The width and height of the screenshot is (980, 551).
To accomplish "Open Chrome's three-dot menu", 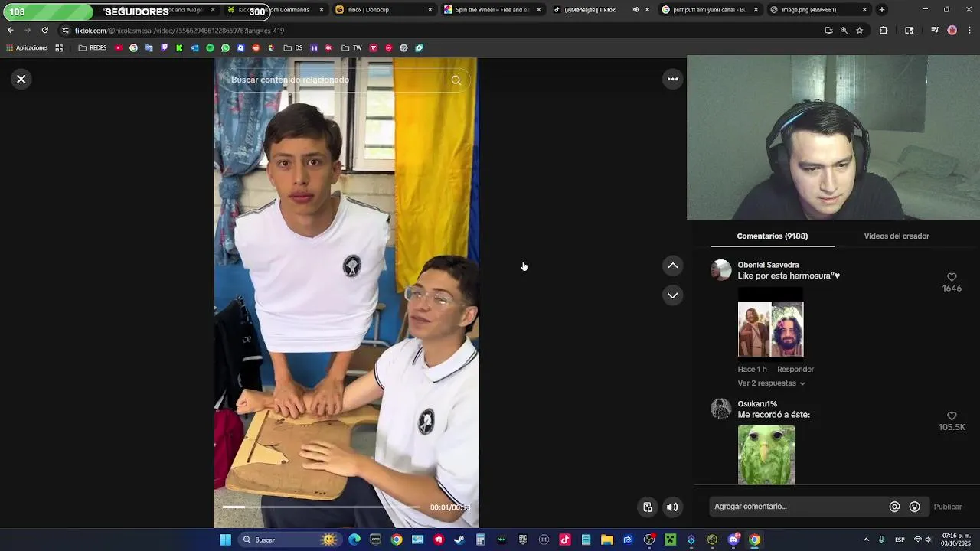I will pos(970,31).
